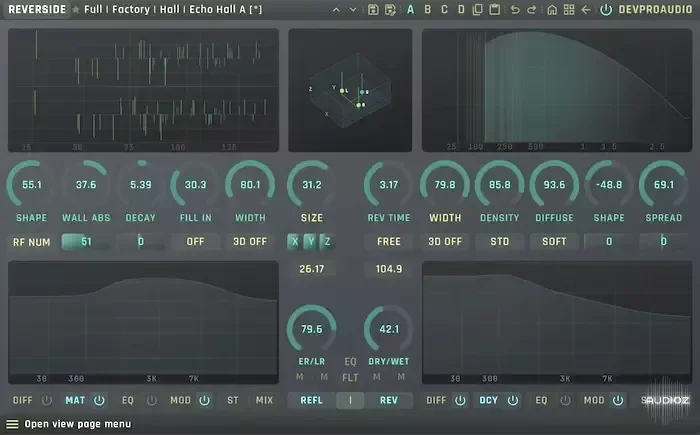Copy current state with the copy icon

click(x=478, y=9)
